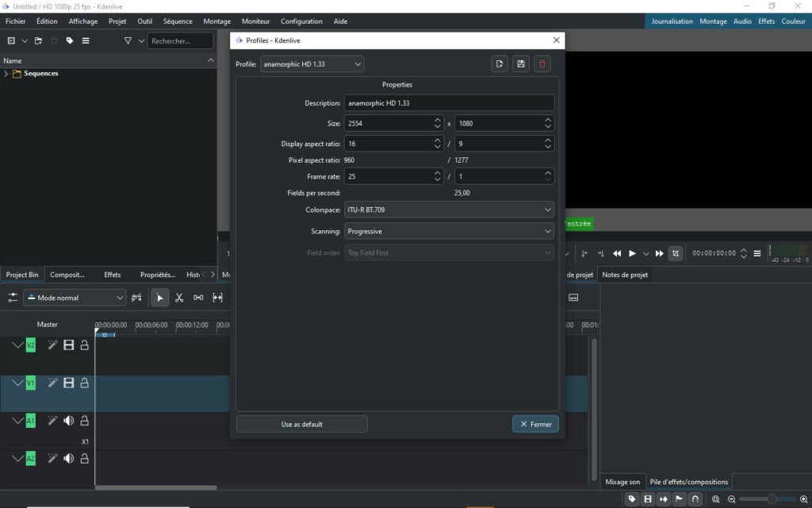Open the Configuration menu
Viewport: 812px width, 508px height.
(301, 21)
